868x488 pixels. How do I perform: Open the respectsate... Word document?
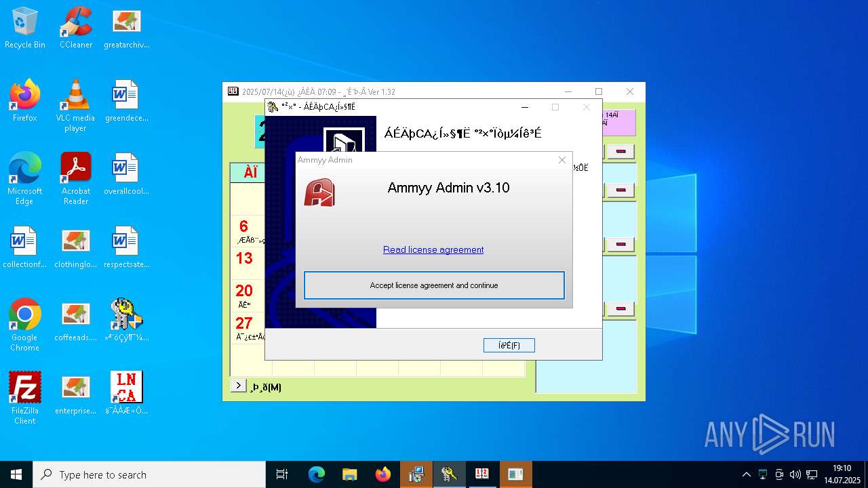127,247
